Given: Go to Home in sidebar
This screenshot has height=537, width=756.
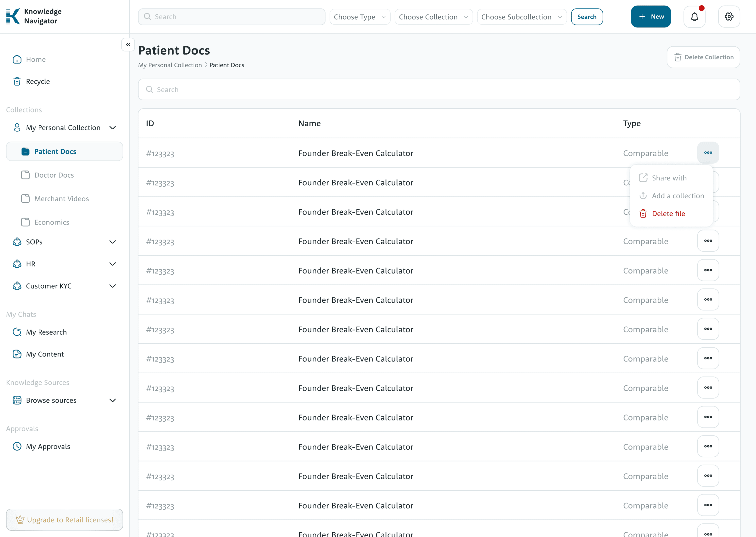Looking at the screenshot, I should 36,60.
